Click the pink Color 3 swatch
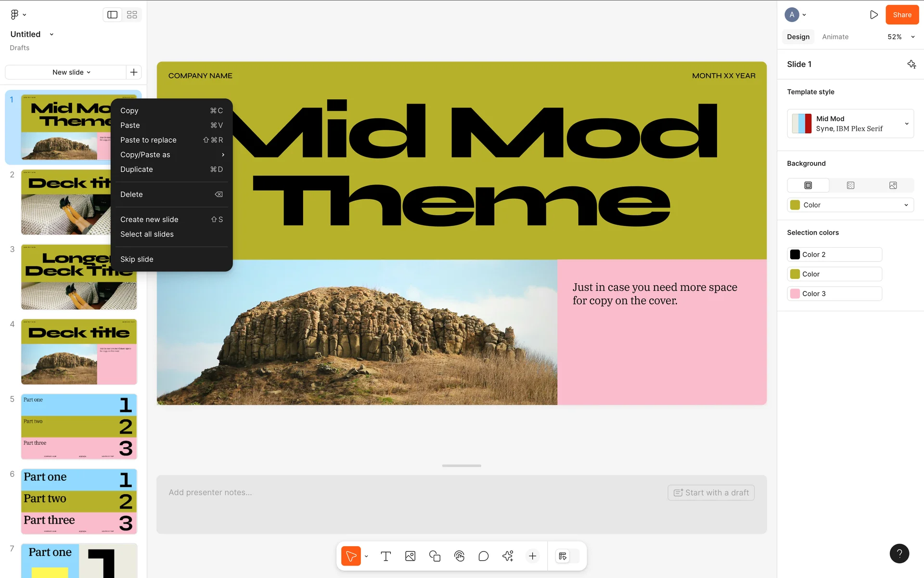 795,294
